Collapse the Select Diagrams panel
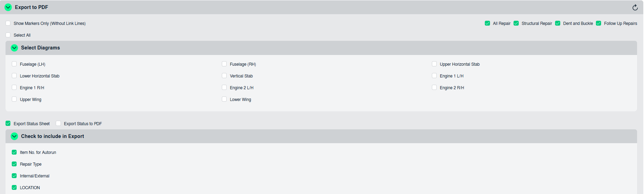 pos(14,48)
